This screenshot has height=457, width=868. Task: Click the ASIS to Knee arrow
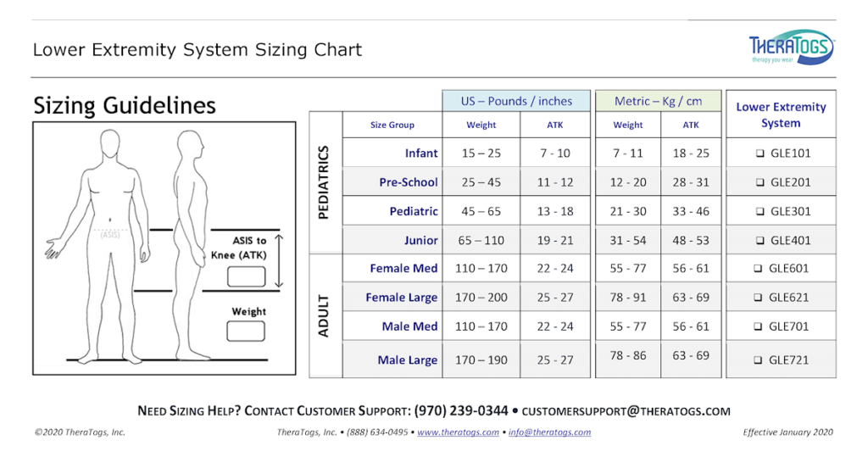coord(279,262)
